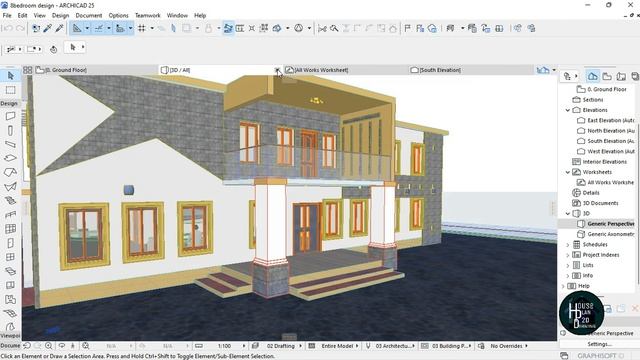Select the Door tool in toolbox
This screenshot has height=360, width=640.
pos(11,243)
